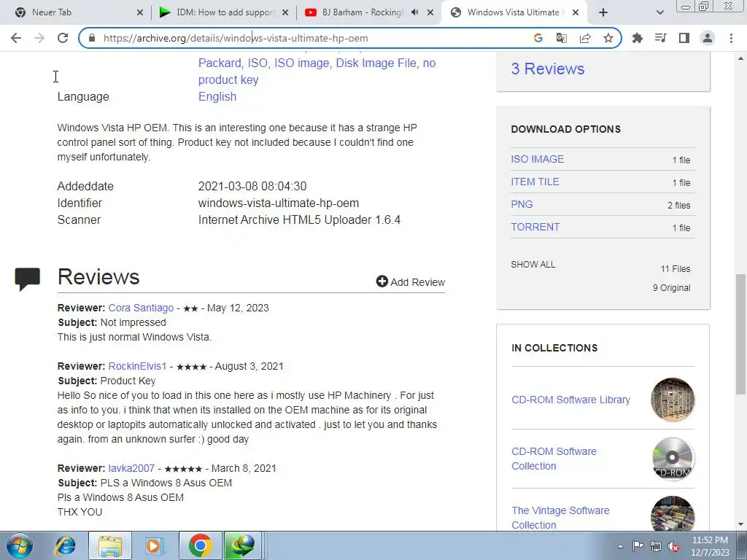Toggle the browser side panel
747x560 pixels.
pyautogui.click(x=684, y=38)
